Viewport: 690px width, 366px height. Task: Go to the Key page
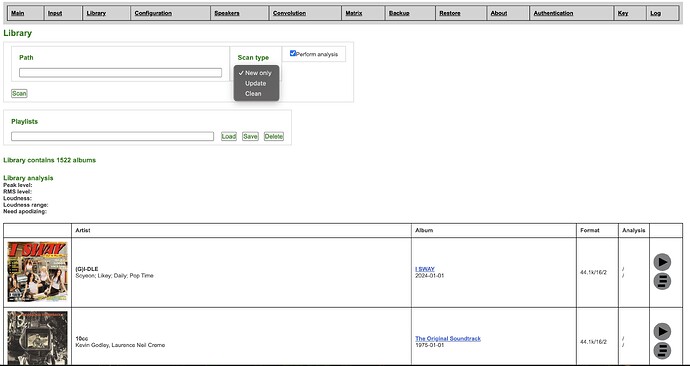coord(623,13)
